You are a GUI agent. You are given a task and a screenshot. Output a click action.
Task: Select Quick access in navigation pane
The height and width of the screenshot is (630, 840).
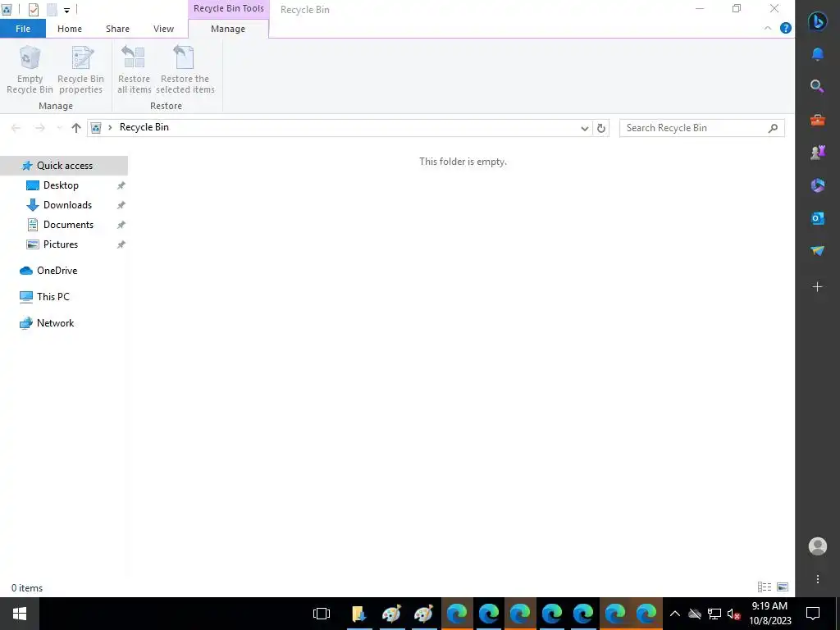(64, 166)
